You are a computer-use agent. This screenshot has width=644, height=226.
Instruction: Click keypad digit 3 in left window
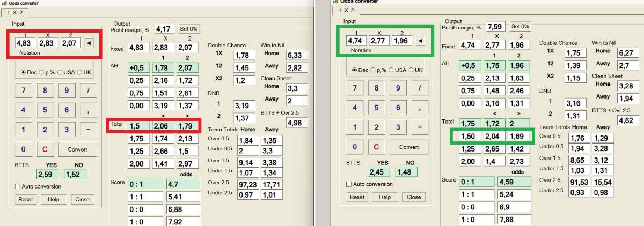[67, 130]
